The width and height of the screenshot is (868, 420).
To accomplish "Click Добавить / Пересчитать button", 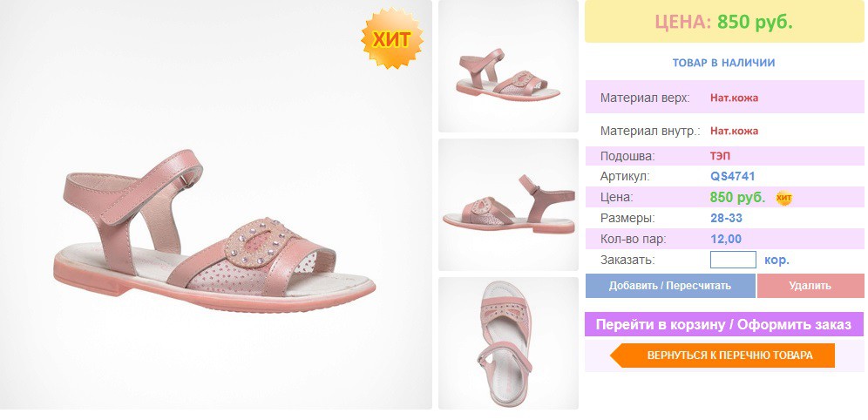I will click(670, 286).
